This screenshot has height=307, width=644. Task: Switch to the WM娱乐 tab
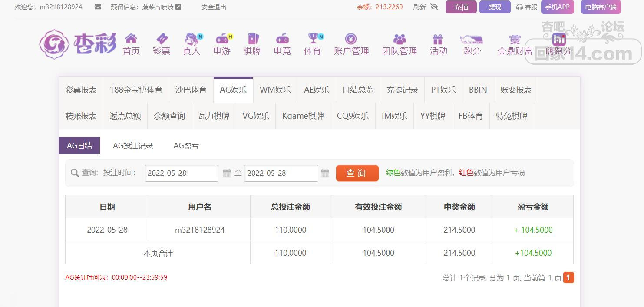point(275,90)
